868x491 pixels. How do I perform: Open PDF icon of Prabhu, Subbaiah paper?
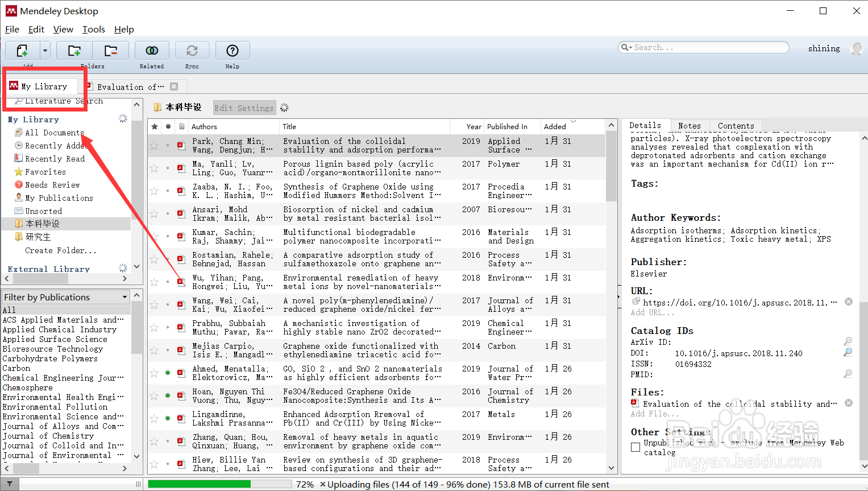tap(181, 327)
